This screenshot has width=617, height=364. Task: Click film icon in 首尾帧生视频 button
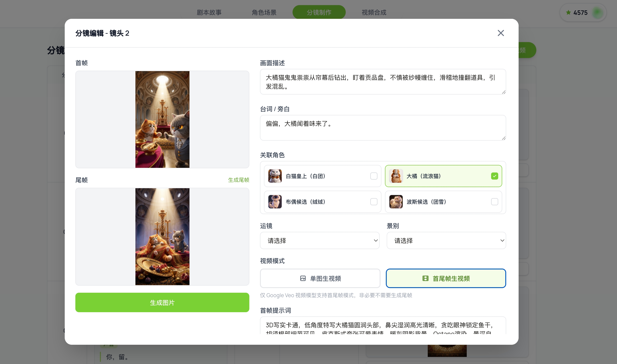click(x=425, y=278)
